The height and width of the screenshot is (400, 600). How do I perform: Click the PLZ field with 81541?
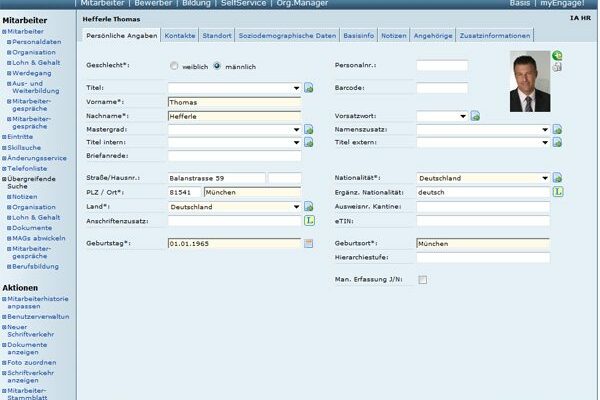coord(184,192)
